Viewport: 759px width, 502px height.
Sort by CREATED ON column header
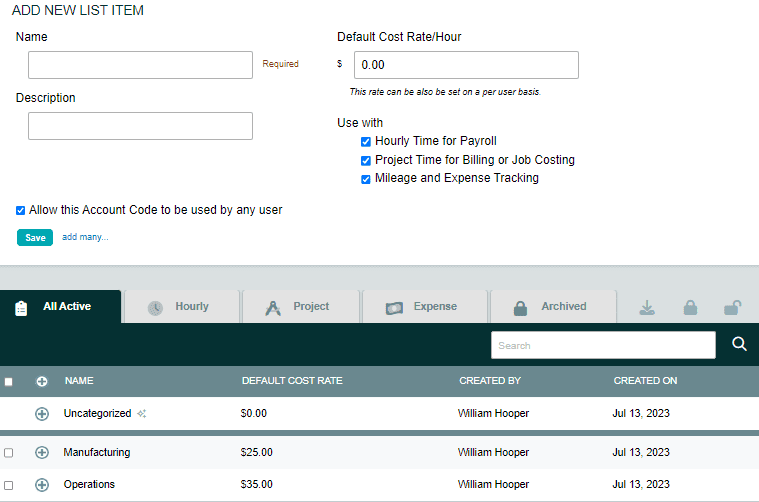645,381
